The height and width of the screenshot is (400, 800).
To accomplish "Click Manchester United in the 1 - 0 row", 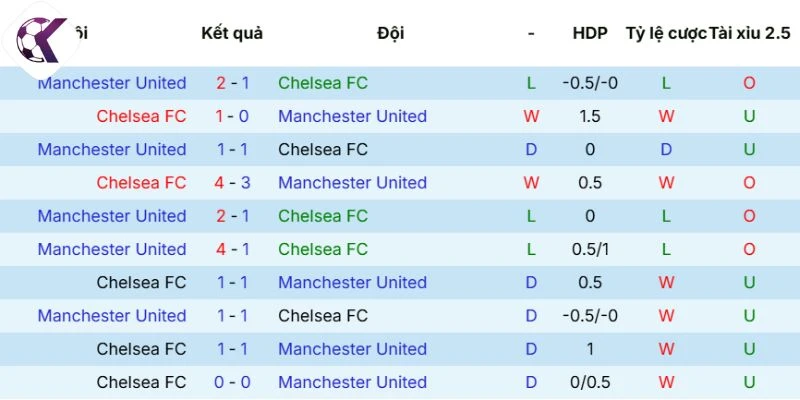I will click(352, 116).
